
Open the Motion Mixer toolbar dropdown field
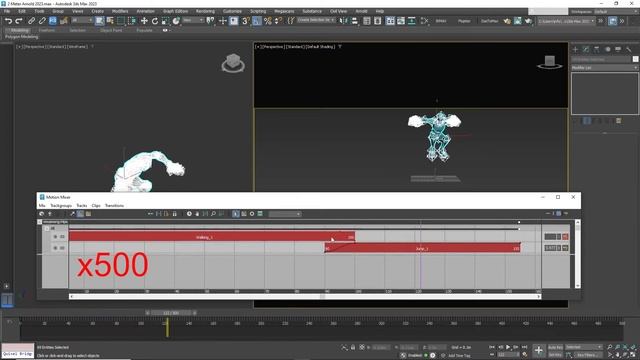[285, 214]
